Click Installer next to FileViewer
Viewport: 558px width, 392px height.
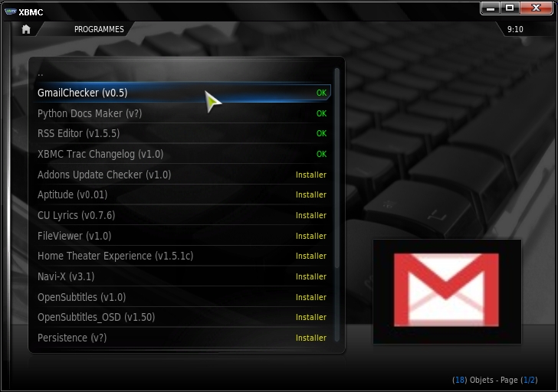[311, 236]
